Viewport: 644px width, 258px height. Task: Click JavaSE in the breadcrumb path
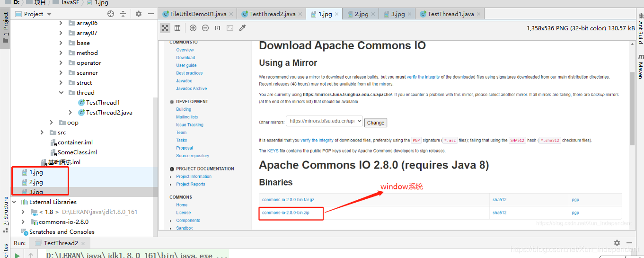(x=70, y=2)
